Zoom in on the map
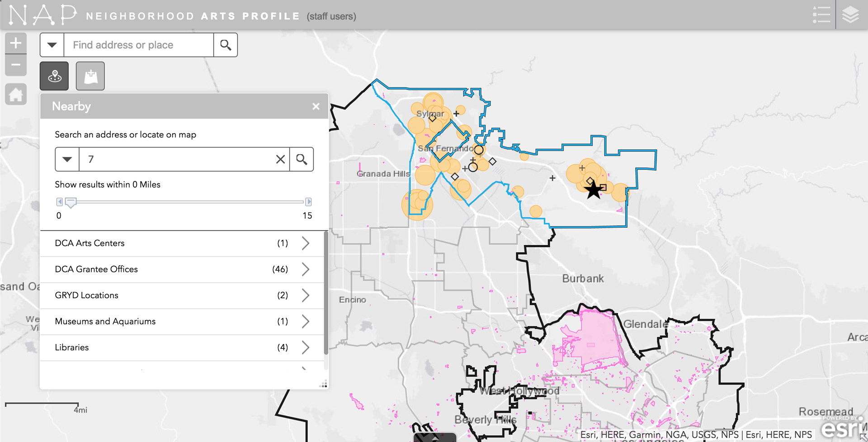This screenshot has width=868, height=442. (x=16, y=43)
